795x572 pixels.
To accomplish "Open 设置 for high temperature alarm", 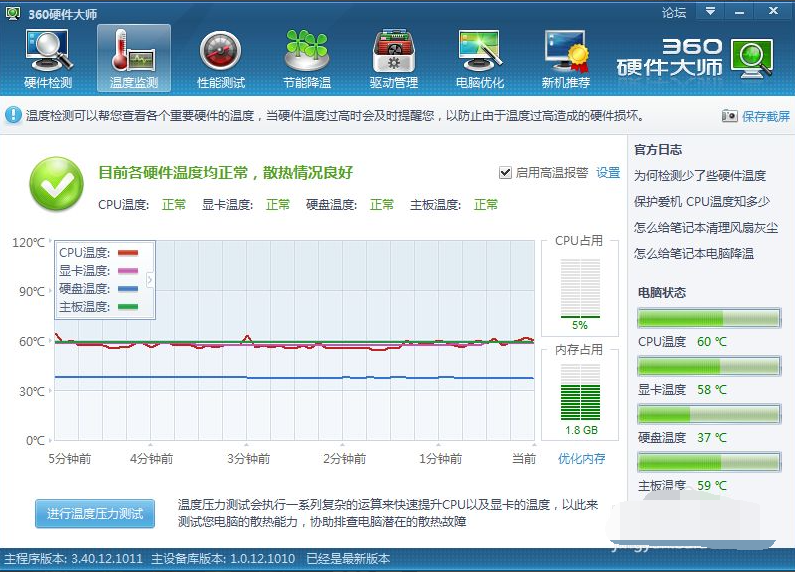I will pos(608,173).
